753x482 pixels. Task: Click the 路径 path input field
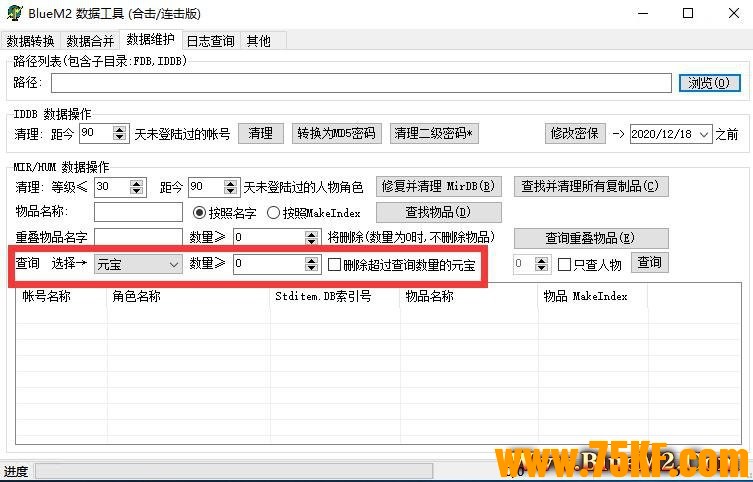point(360,83)
